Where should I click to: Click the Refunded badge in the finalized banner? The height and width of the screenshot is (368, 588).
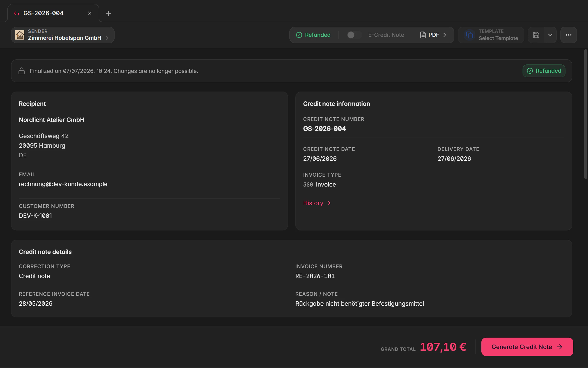tap(544, 71)
